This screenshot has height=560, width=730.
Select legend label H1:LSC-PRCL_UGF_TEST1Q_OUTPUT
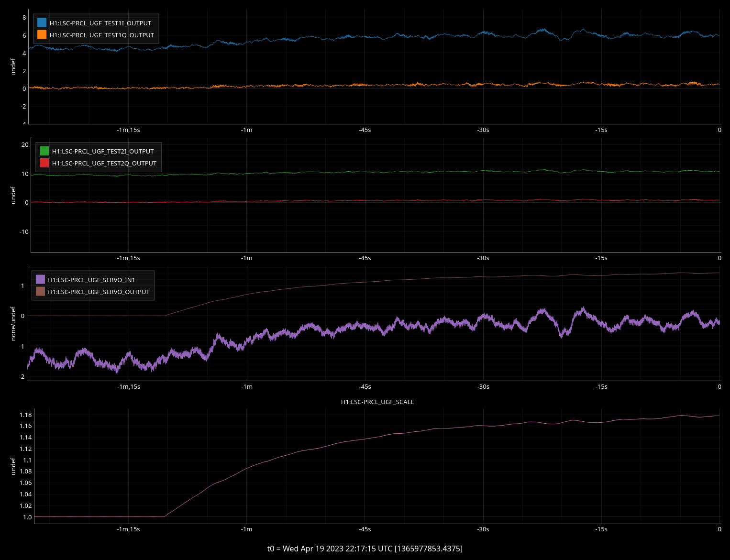pyautogui.click(x=102, y=35)
